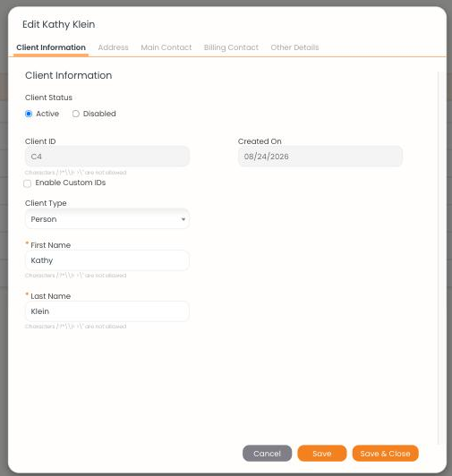Focus the First Name field containing Kathy
Screen dimensions: 452x476
107,260
